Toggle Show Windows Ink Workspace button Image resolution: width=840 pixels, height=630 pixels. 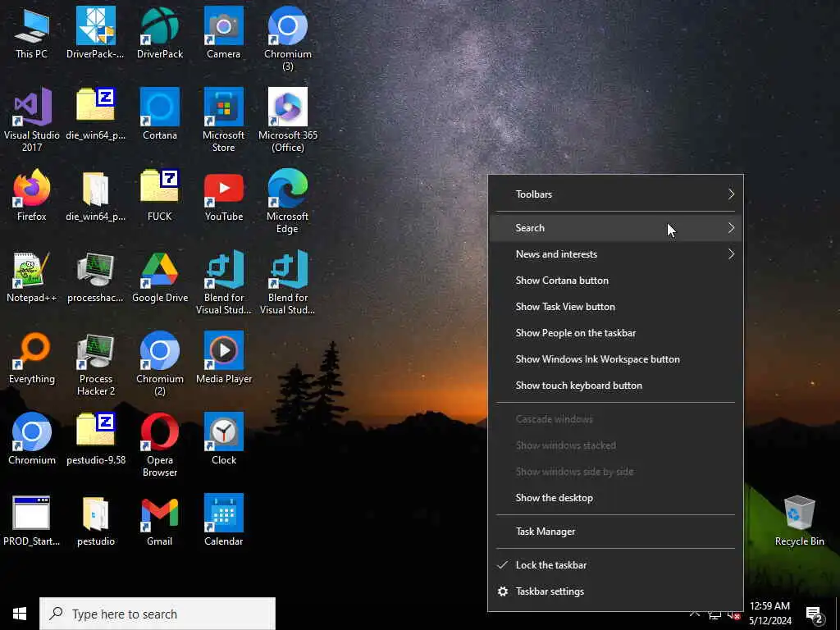click(x=615, y=359)
